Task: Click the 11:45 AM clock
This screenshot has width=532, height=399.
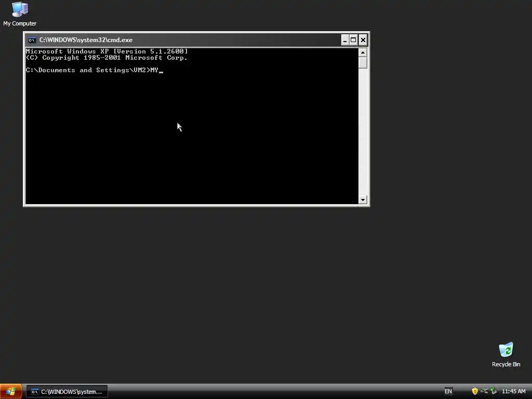Action: pos(513,391)
